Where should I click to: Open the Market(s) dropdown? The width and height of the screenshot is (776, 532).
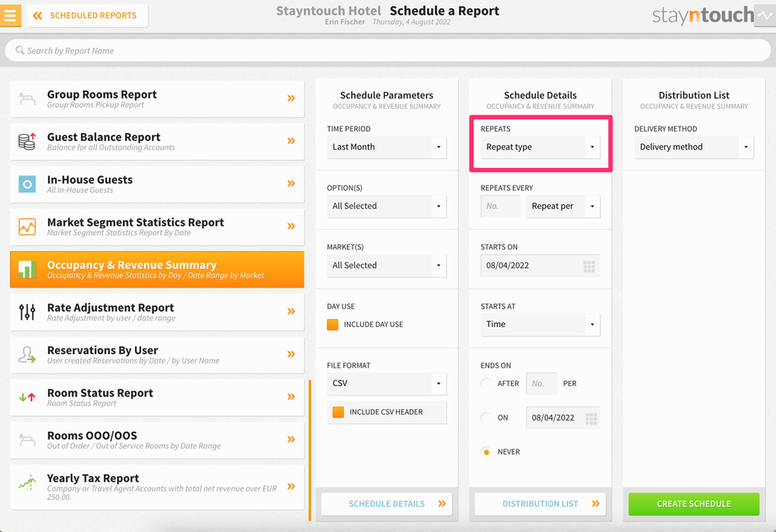pyautogui.click(x=386, y=266)
